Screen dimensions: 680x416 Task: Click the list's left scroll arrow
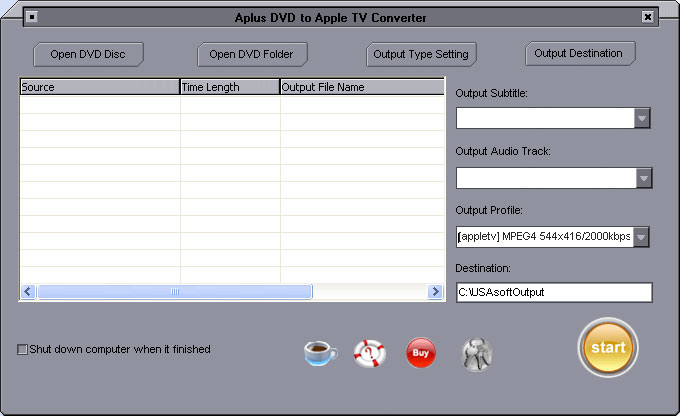[28, 291]
